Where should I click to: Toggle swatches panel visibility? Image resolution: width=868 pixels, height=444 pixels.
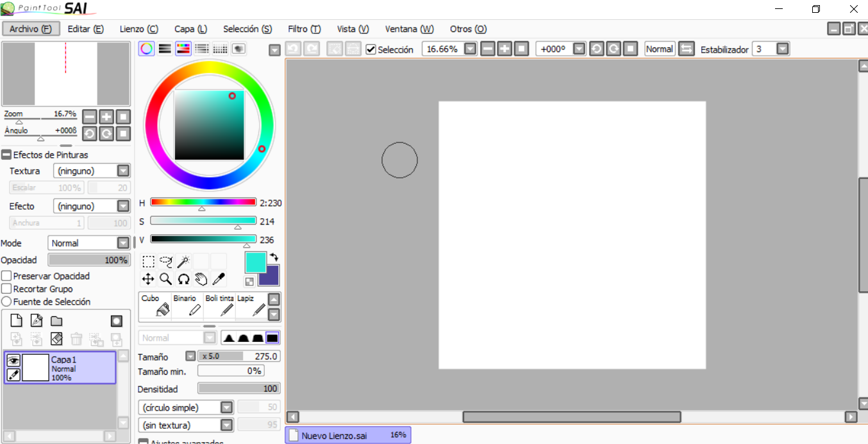point(220,49)
